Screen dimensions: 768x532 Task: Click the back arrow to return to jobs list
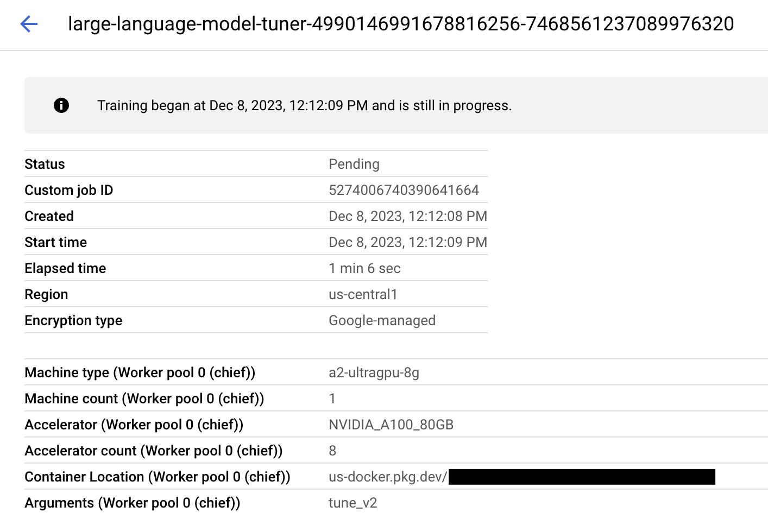pos(28,24)
